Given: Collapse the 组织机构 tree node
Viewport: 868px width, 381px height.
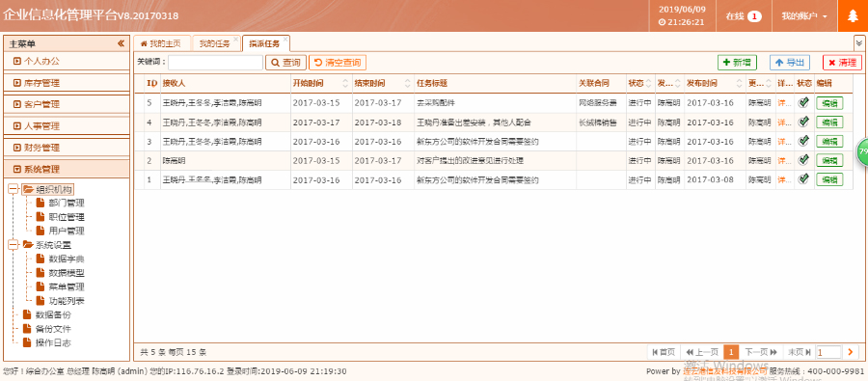Looking at the screenshot, I should click(x=14, y=189).
